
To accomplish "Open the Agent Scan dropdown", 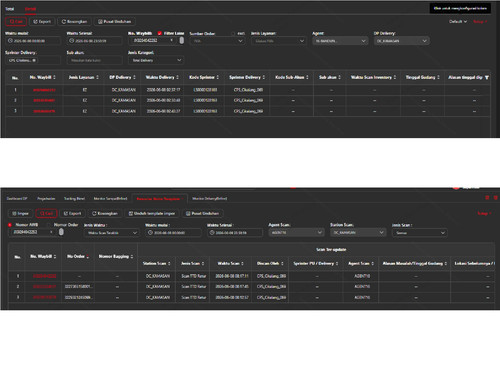I will pyautogui.click(x=296, y=232).
